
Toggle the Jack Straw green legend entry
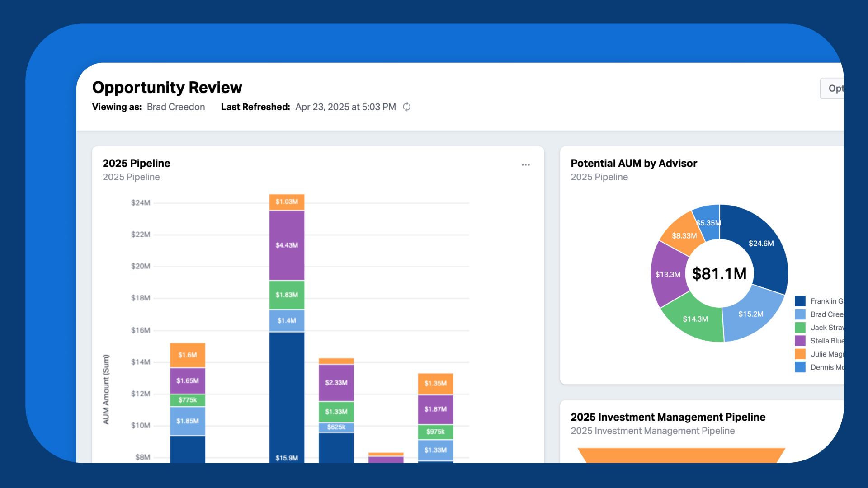pos(826,328)
